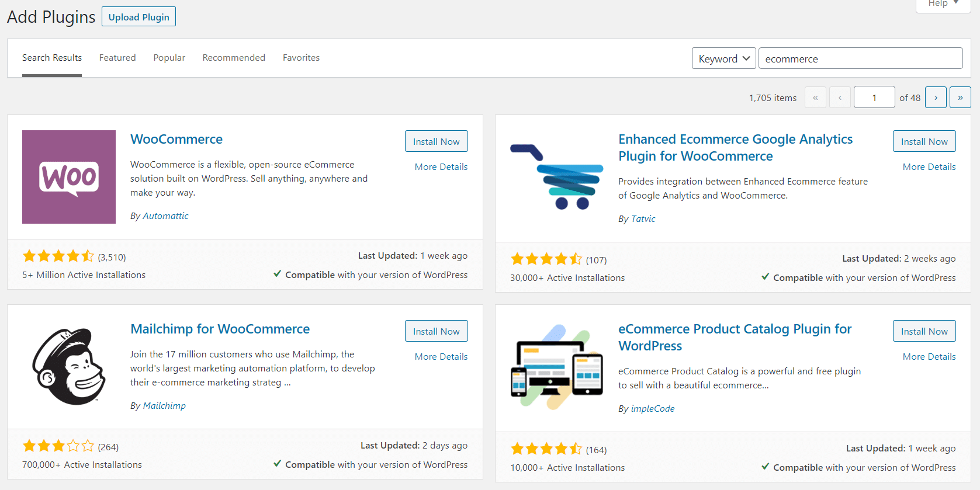Click the current page number field
Image resolution: width=980 pixels, height=490 pixels.
pos(874,97)
